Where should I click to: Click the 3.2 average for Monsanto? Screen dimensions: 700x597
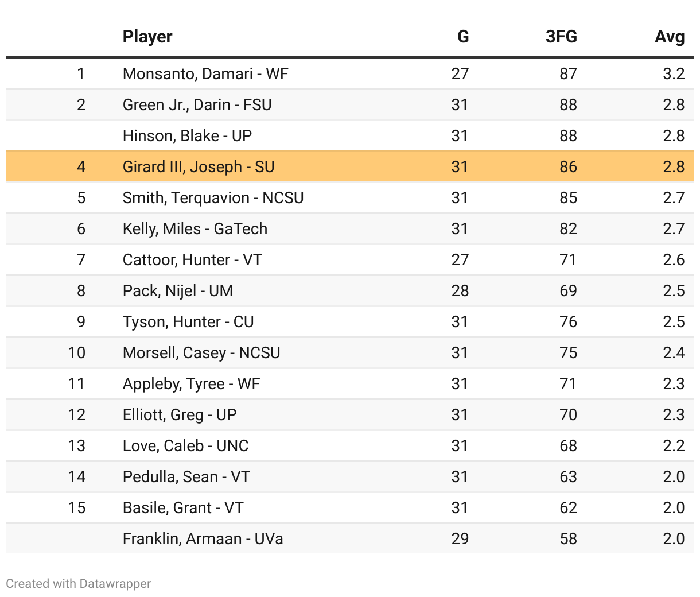pyautogui.click(x=674, y=74)
